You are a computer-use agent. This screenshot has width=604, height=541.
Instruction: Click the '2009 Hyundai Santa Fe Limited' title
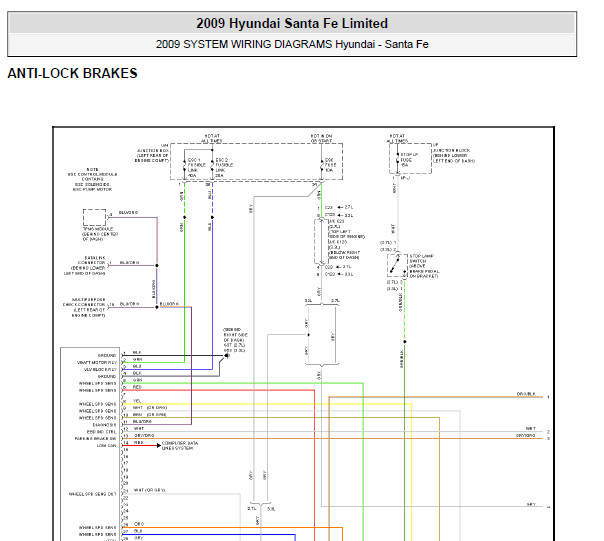click(292, 24)
